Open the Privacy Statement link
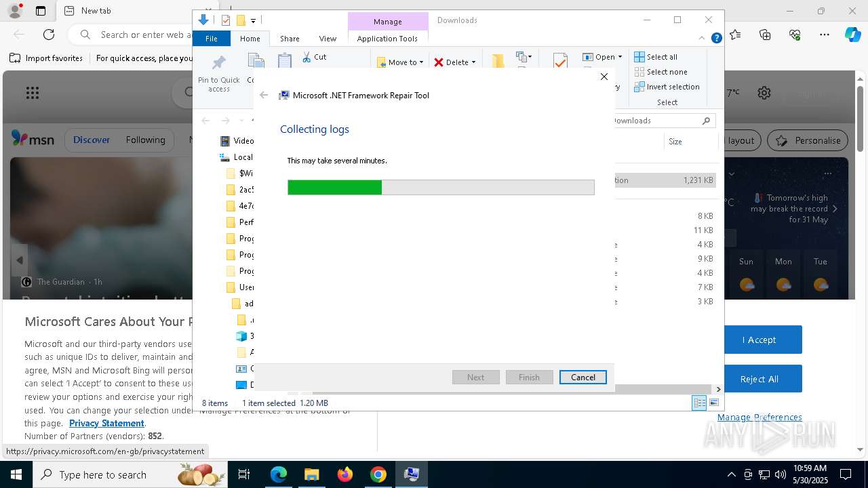Image resolution: width=868 pixels, height=488 pixels. click(x=106, y=423)
